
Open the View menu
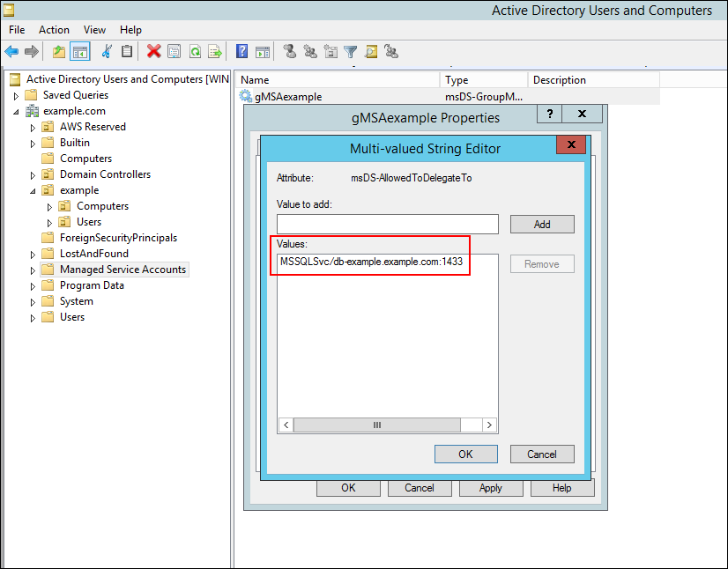pyautogui.click(x=94, y=29)
